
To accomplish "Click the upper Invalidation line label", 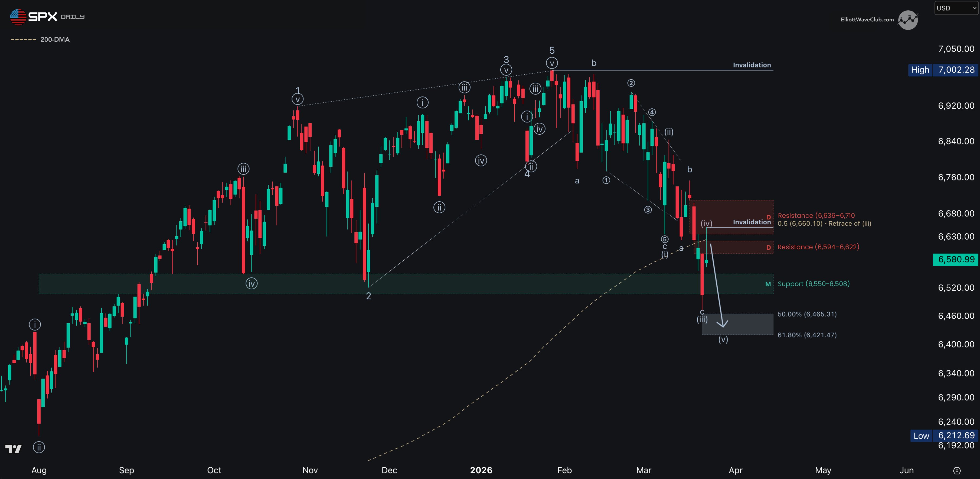I will (752, 65).
